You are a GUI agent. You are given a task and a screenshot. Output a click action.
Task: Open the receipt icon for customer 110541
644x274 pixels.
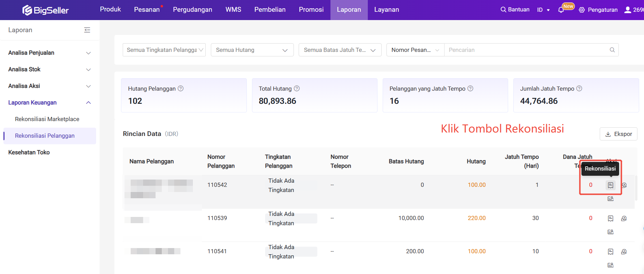pos(610,252)
